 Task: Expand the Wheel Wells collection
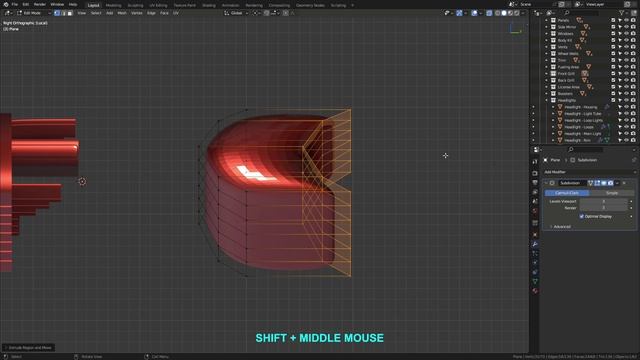click(547, 53)
